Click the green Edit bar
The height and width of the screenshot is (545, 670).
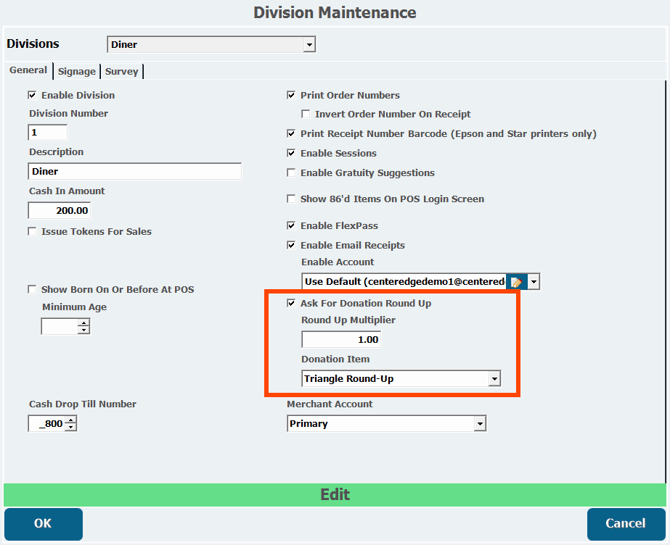[334, 495]
